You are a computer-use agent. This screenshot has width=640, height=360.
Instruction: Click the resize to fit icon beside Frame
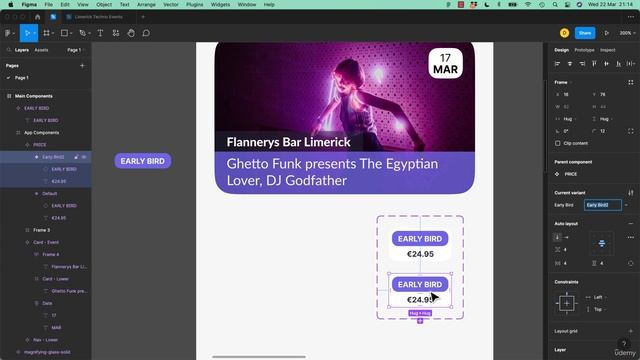631,82
